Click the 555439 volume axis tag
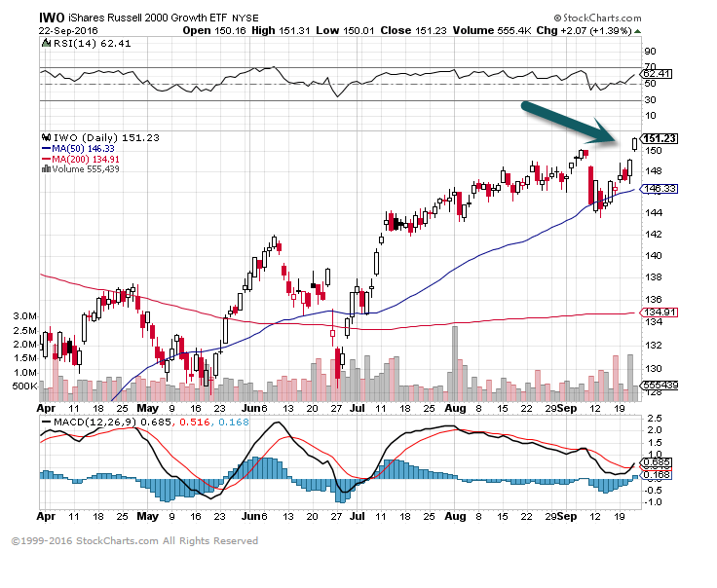717x588 pixels. [x=659, y=386]
